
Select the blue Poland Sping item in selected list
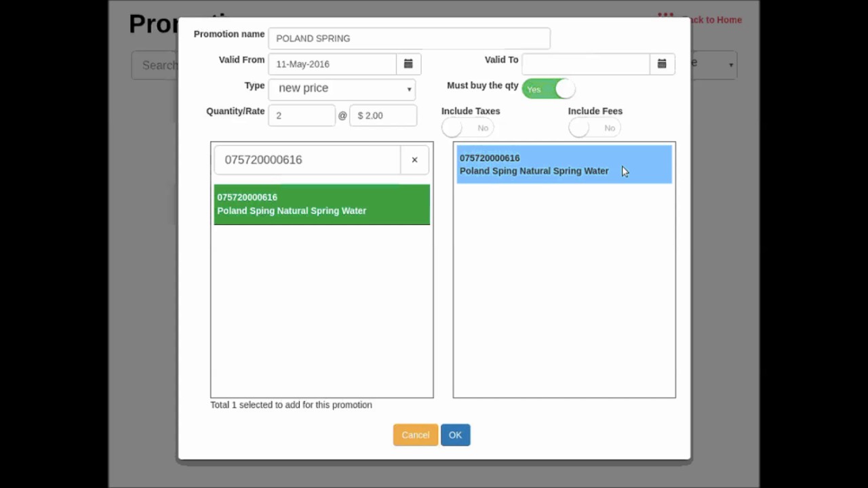pos(564,165)
